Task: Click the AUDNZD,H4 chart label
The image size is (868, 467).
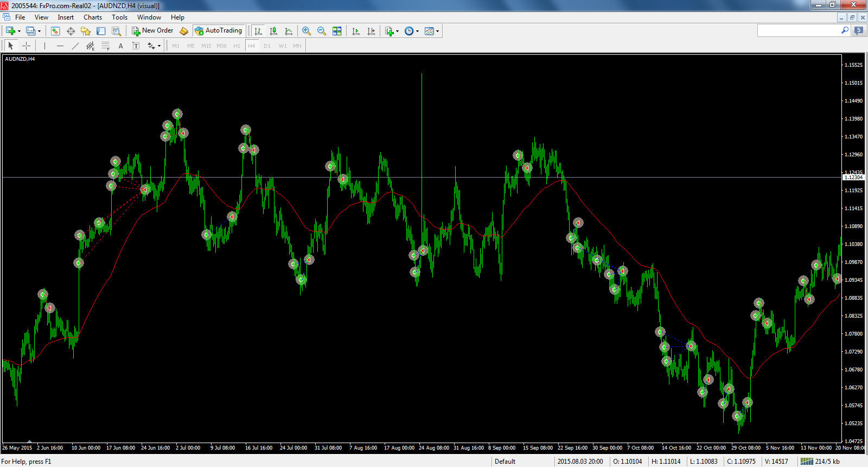Action: (20, 59)
